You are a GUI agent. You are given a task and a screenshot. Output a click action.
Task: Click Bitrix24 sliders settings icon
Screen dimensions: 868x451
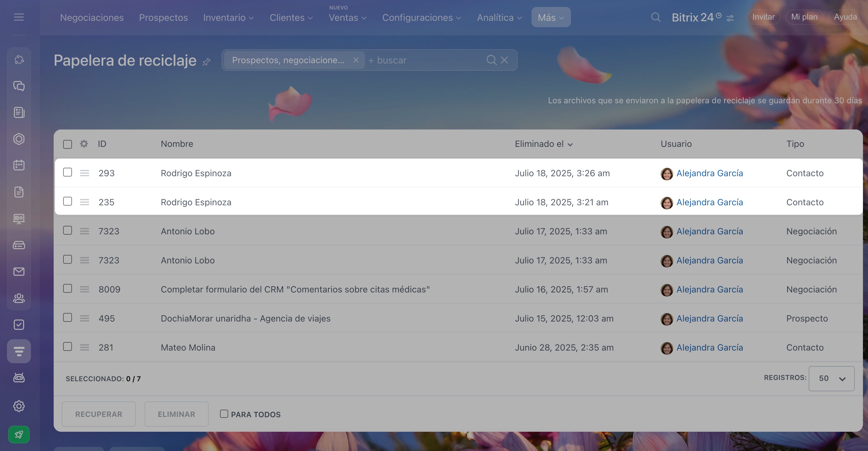(730, 18)
